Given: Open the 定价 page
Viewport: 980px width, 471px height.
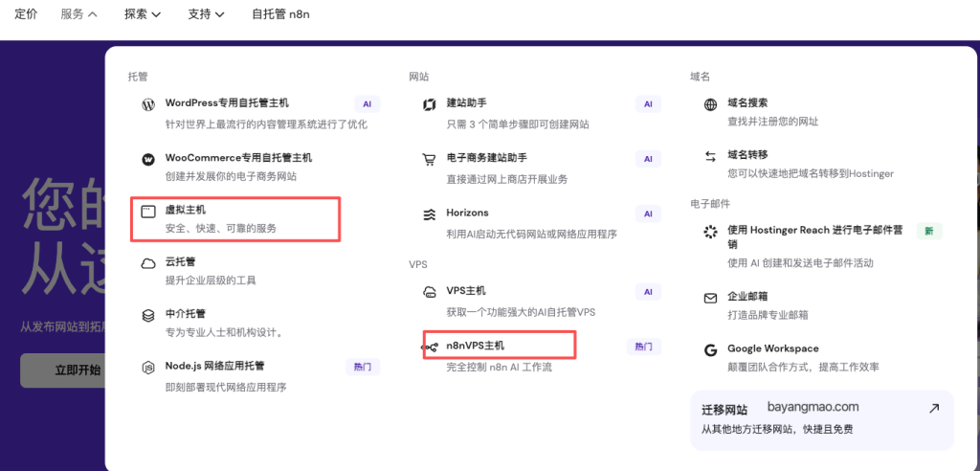Looking at the screenshot, I should pos(26,13).
